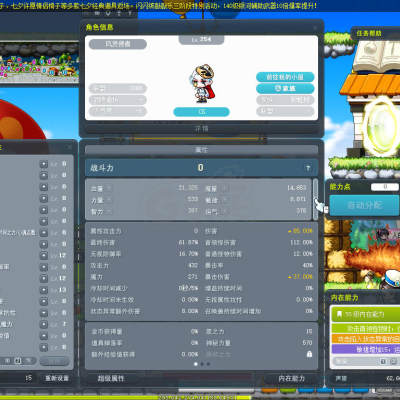Click the yellow 暴击伤害 value 31.00%
This screenshot has width=400, height=400.
coord(301,277)
